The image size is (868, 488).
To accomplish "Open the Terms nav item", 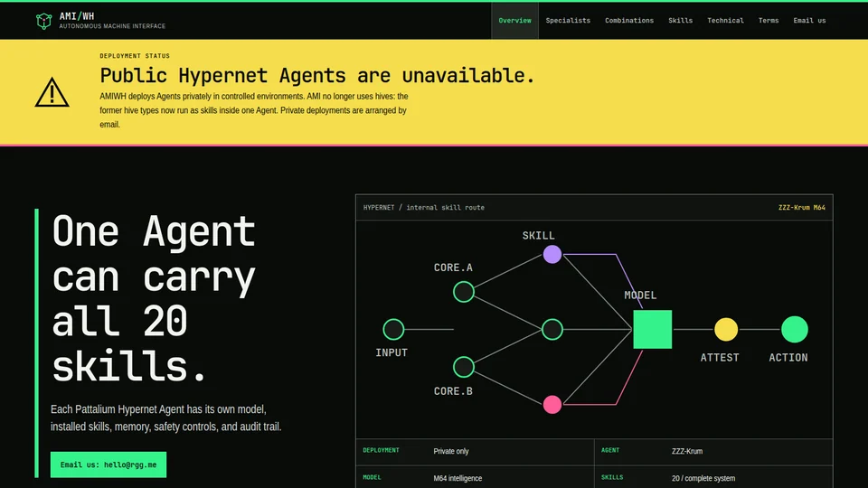I will [769, 21].
